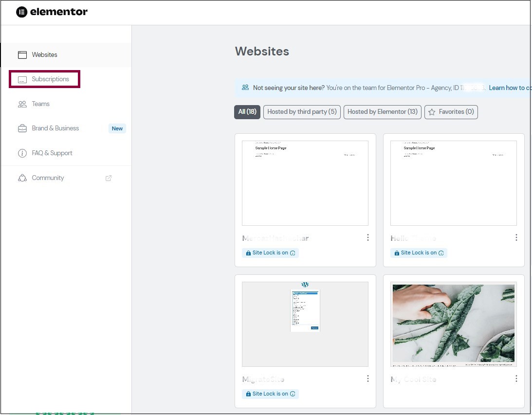Click the Elementor logo in the header
The height and width of the screenshot is (415, 532).
point(51,12)
